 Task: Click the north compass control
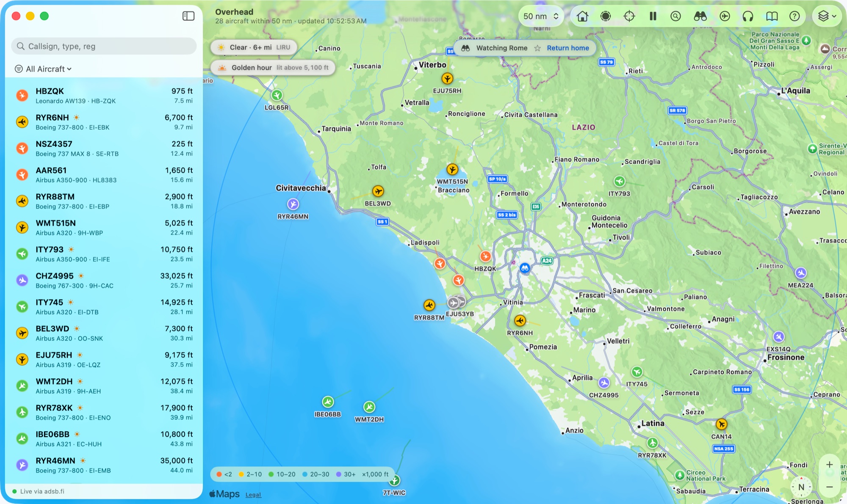click(801, 487)
